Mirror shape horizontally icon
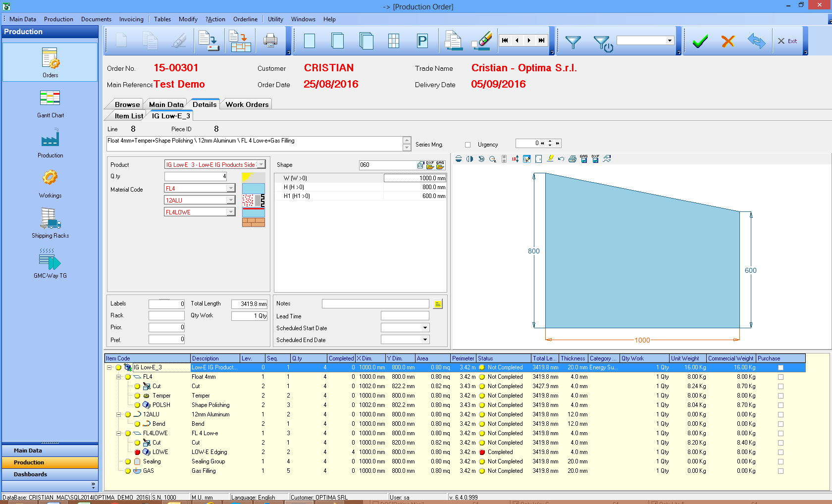This screenshot has width=832, height=504. click(x=469, y=159)
